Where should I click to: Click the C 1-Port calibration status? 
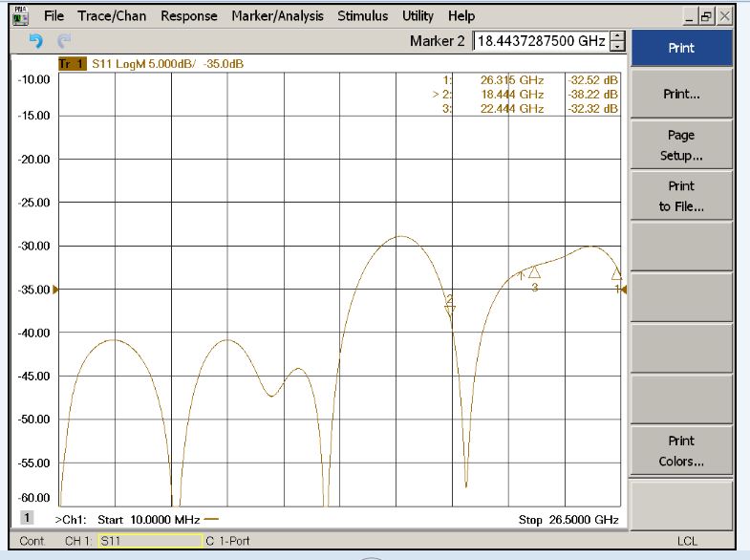(x=227, y=541)
